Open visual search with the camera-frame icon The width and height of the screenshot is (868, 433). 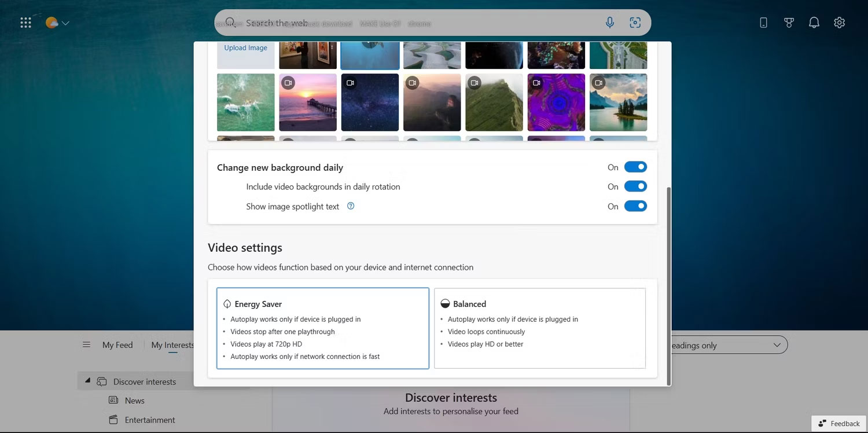(x=635, y=23)
